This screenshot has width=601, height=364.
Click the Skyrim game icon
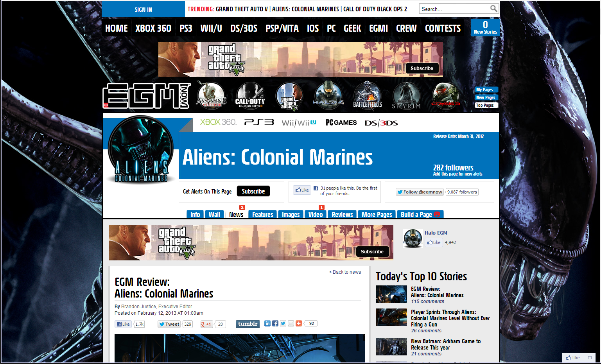(x=406, y=96)
